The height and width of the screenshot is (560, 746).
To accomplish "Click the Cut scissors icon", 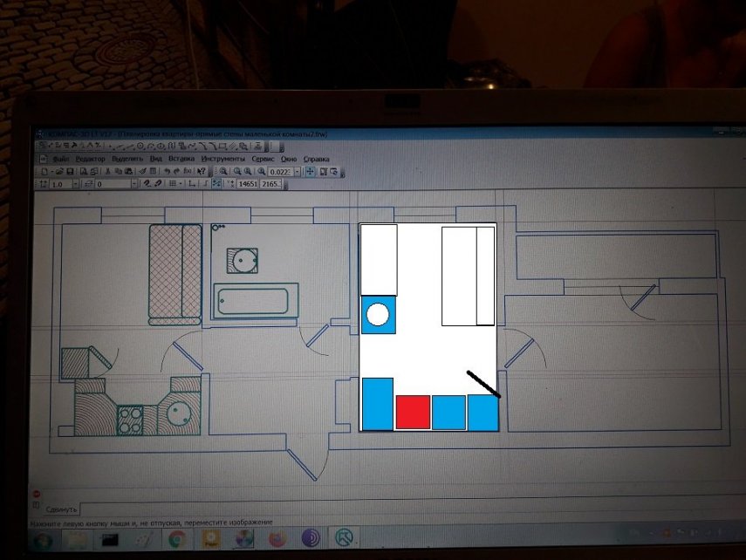I will click(105, 172).
